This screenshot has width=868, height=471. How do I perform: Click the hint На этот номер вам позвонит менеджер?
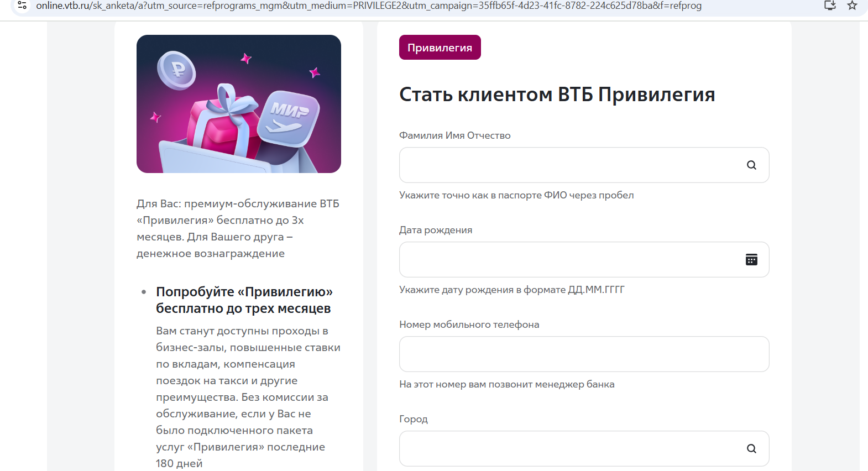(x=507, y=384)
